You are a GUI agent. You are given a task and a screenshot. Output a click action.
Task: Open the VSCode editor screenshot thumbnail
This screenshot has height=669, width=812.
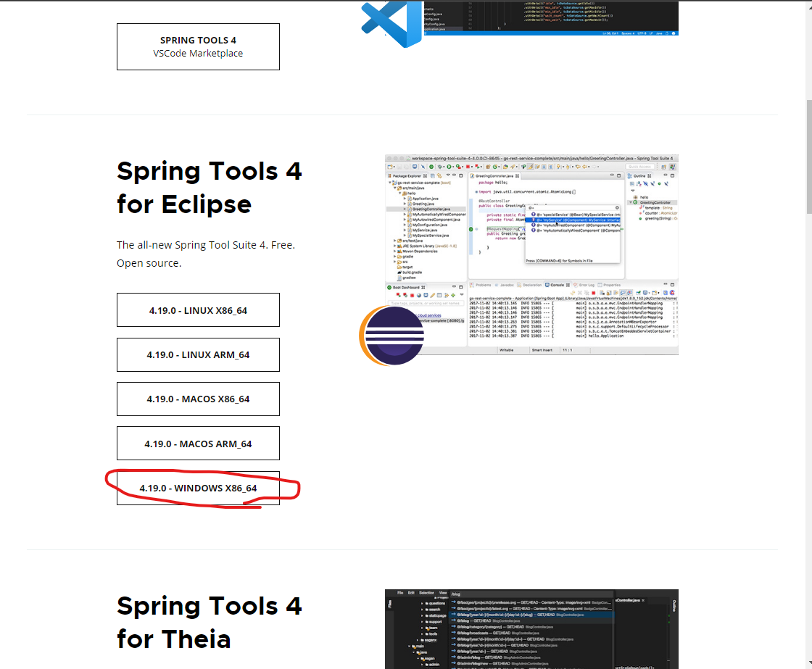point(551,18)
